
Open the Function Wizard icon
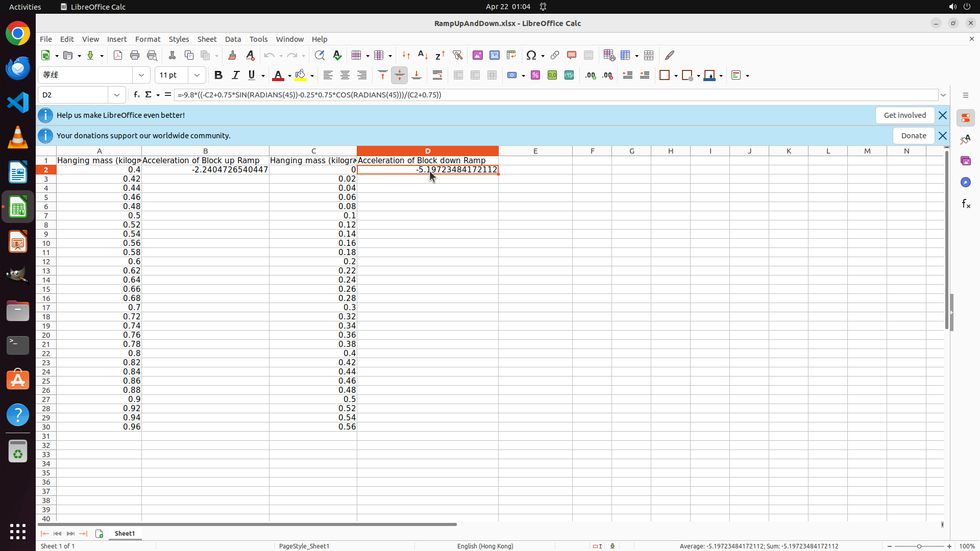(x=136, y=95)
